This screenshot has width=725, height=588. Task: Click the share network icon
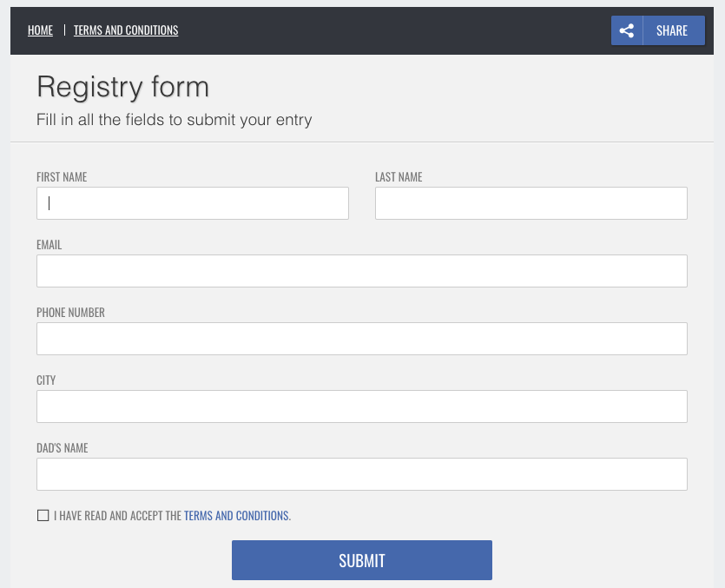click(x=627, y=30)
